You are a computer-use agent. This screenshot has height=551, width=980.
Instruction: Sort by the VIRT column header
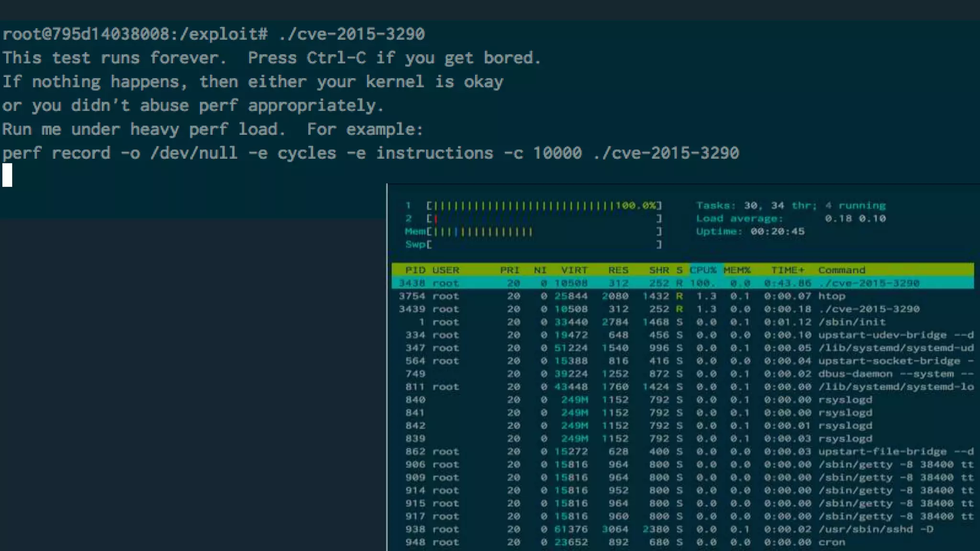coord(574,270)
